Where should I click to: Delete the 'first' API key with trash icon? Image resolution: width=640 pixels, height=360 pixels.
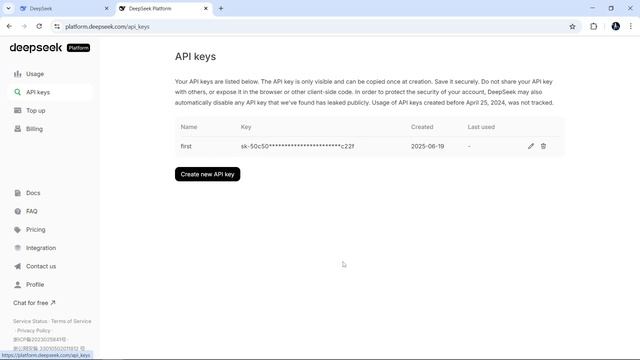(x=543, y=146)
